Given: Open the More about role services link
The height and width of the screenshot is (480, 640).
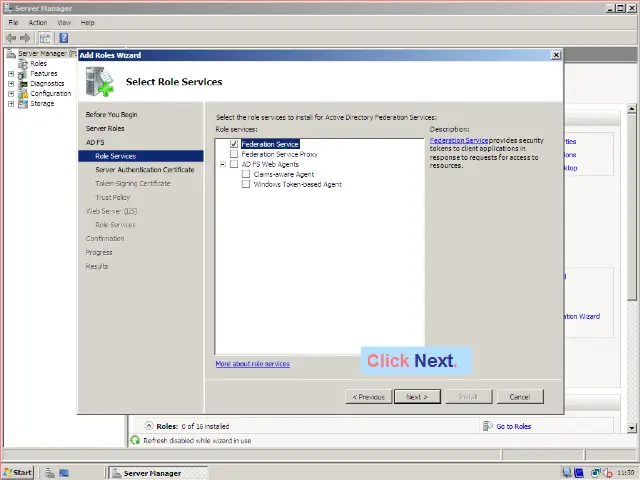Looking at the screenshot, I should coord(253,364).
